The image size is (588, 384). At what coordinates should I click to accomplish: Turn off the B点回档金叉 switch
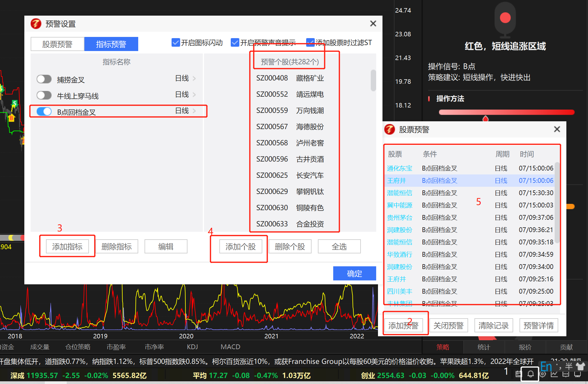(x=44, y=111)
